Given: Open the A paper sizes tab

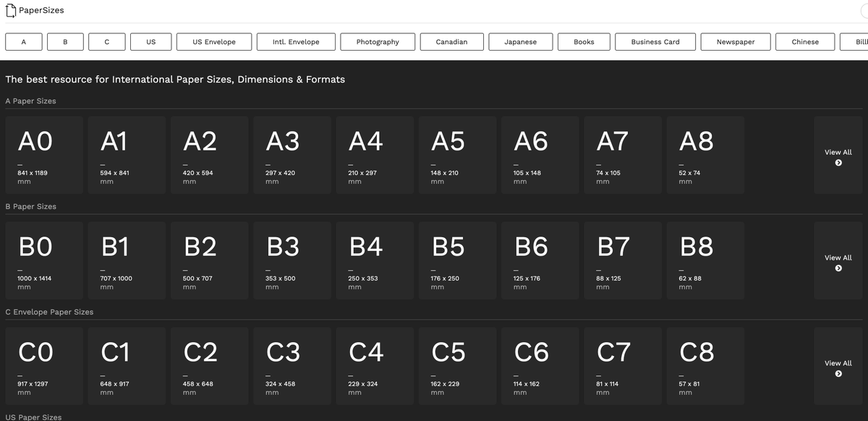Looking at the screenshot, I should [23, 42].
